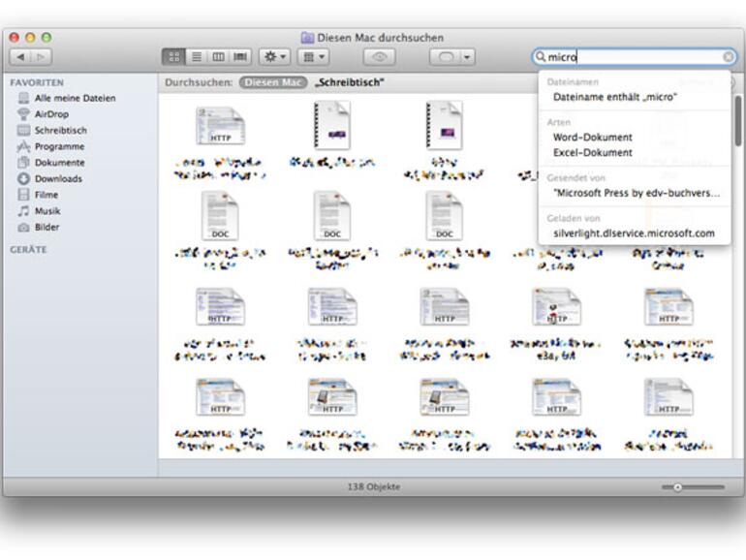Switch to icon view in toolbar
Screen dimensions: 746x560
pyautogui.click(x=174, y=57)
